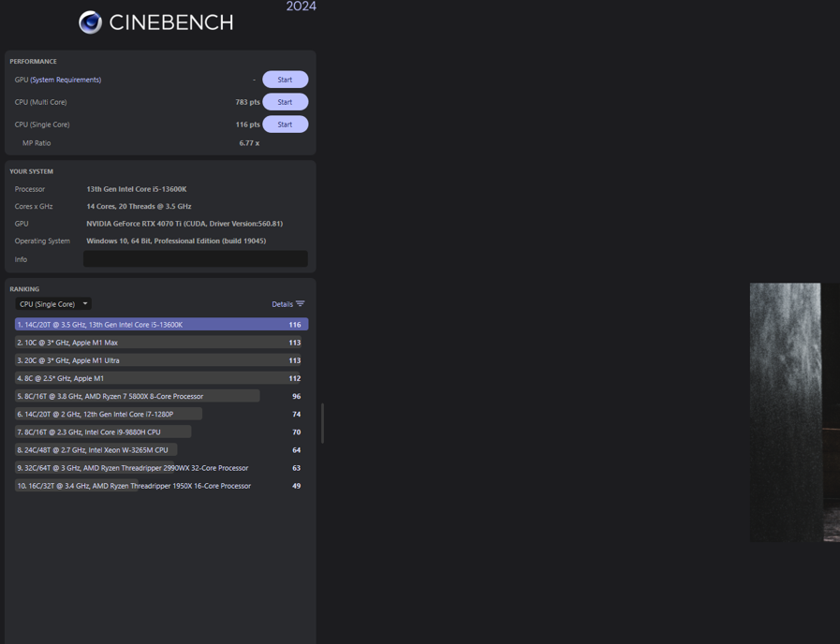Select the Threadripper 1950X ranking row
This screenshot has width=840, height=644.
click(161, 486)
